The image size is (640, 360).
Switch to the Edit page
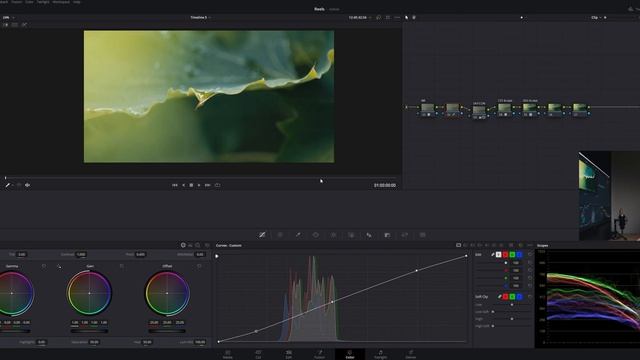point(289,354)
